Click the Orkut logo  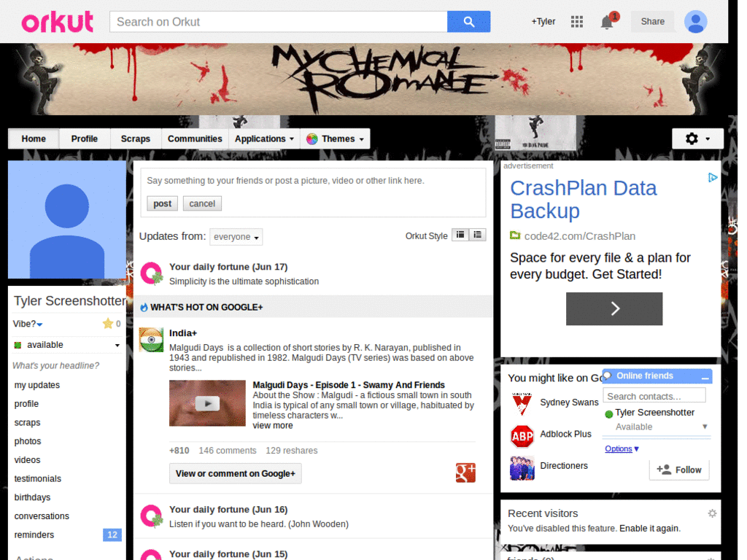click(x=57, y=22)
